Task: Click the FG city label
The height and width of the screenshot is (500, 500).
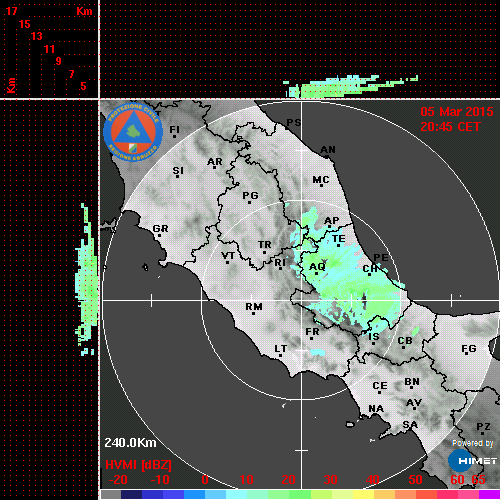Action: pyautogui.click(x=469, y=349)
